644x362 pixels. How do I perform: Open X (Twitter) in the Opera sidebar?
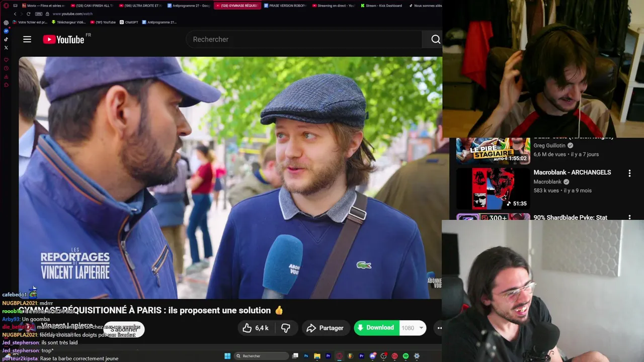(6, 48)
